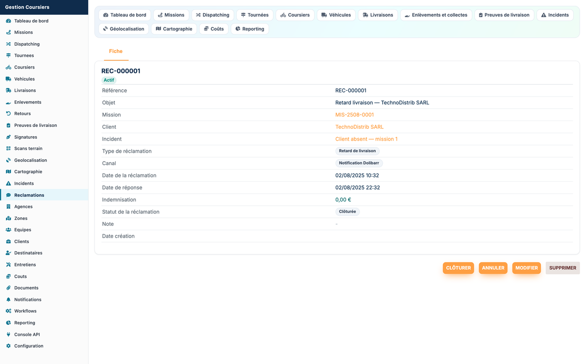Open Coûts in the top navigation
588x364 pixels.
(214, 29)
